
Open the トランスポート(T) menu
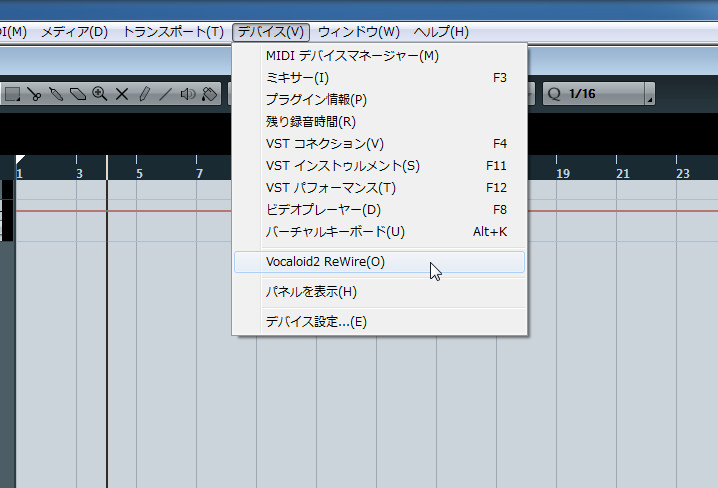click(x=174, y=32)
